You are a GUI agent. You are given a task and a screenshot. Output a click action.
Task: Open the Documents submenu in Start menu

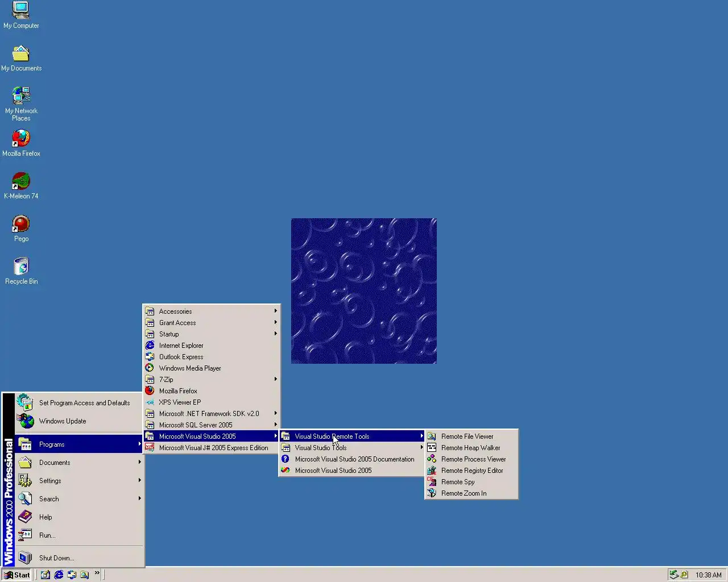tap(79, 462)
